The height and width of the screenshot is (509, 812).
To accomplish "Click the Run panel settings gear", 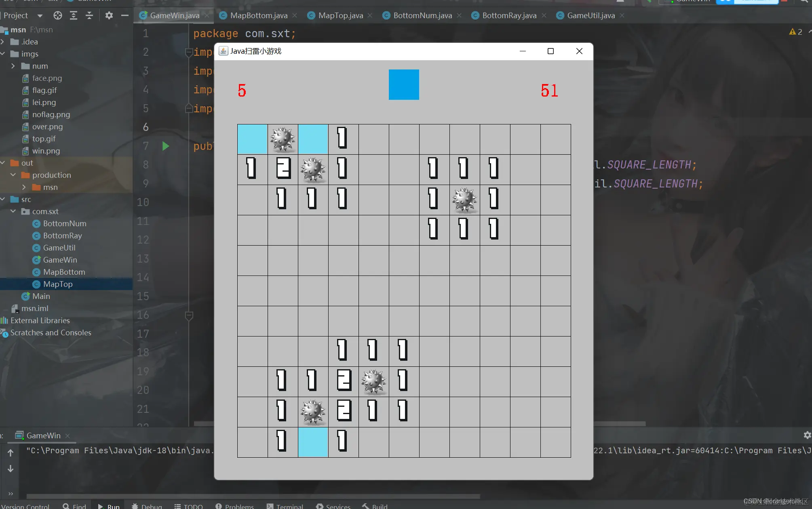I will (x=807, y=435).
